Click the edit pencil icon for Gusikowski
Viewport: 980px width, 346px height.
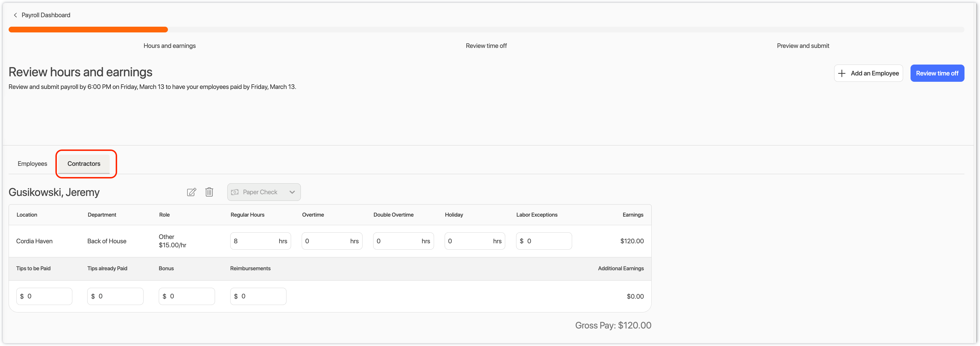pyautogui.click(x=191, y=192)
